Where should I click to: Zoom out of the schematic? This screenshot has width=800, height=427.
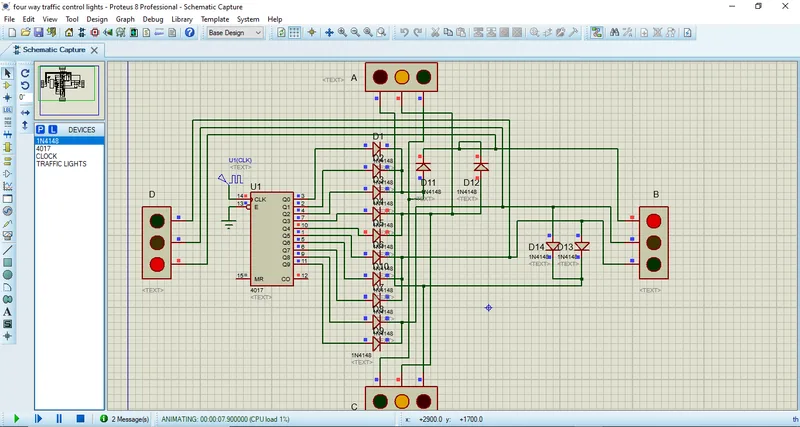click(x=355, y=33)
